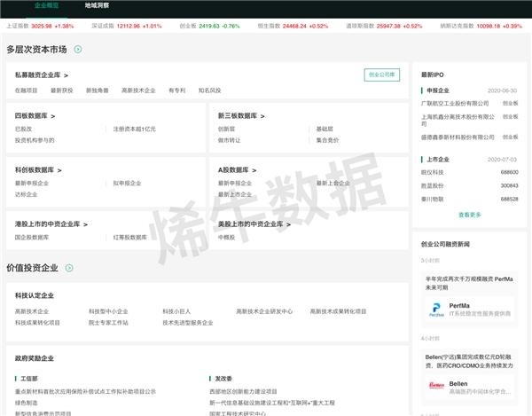Viewport: 532px width, 416px height.
Task: Open the 知名风投 link
Action: (x=209, y=90)
